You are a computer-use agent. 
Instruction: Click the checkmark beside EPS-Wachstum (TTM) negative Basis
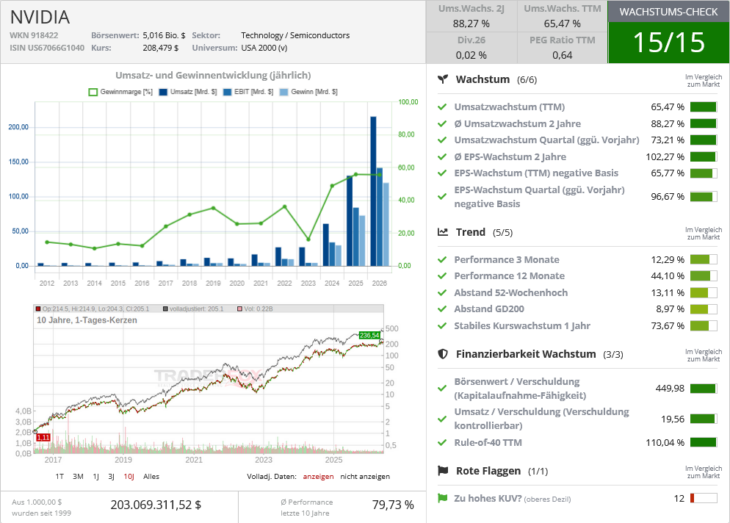click(442, 173)
